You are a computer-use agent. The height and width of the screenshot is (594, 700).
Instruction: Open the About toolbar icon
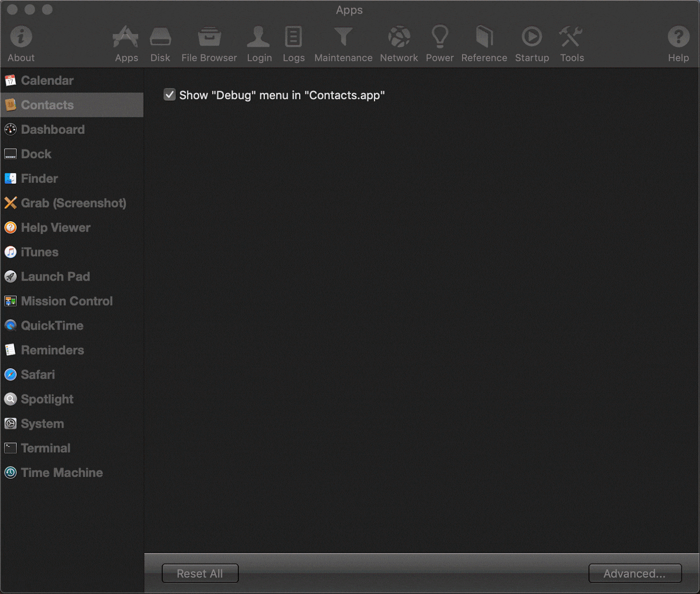(21, 44)
